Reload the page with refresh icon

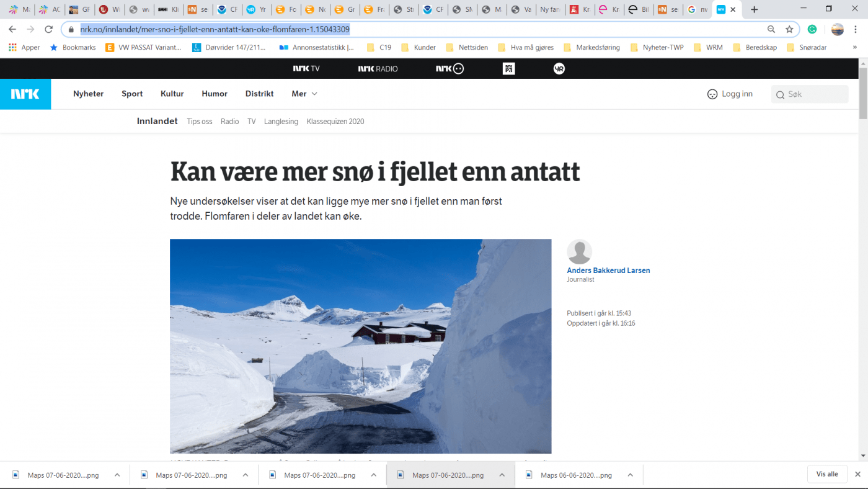pos(48,29)
